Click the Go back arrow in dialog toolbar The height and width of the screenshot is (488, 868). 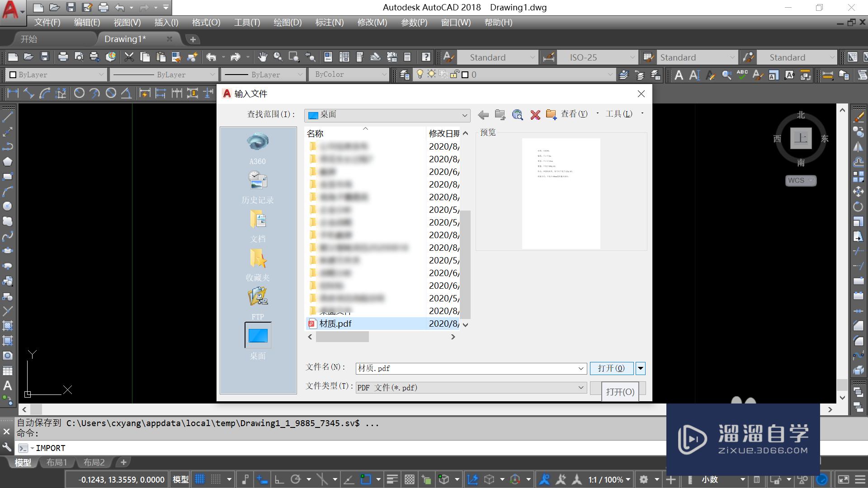483,115
